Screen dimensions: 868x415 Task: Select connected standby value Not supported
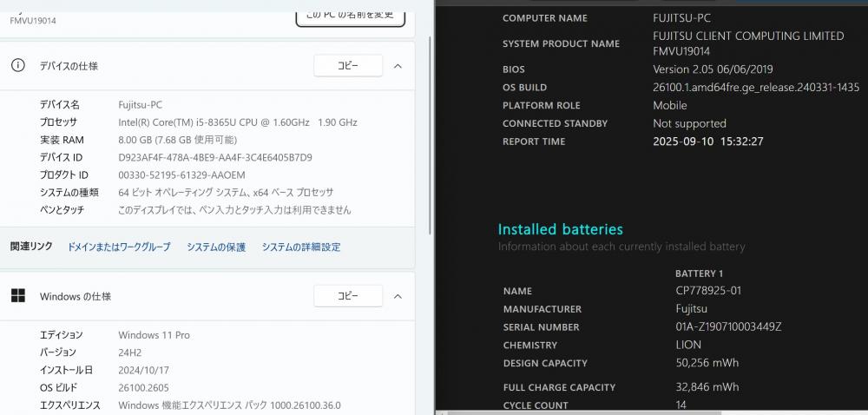[x=690, y=124]
